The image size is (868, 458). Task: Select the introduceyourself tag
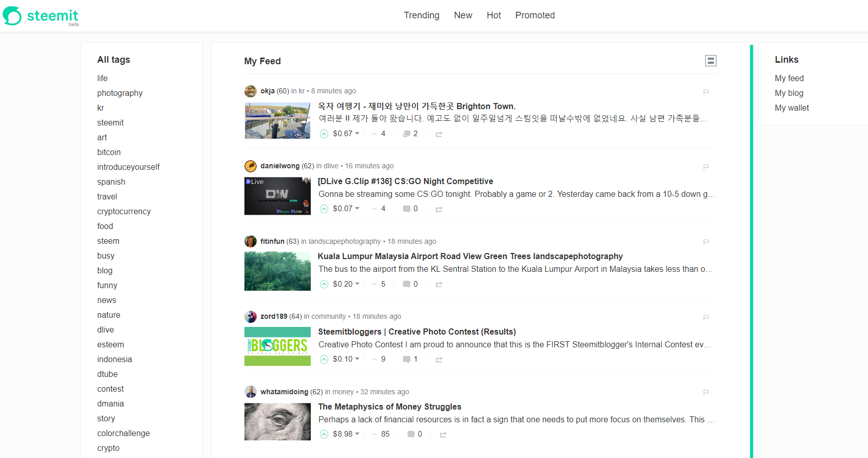point(128,167)
